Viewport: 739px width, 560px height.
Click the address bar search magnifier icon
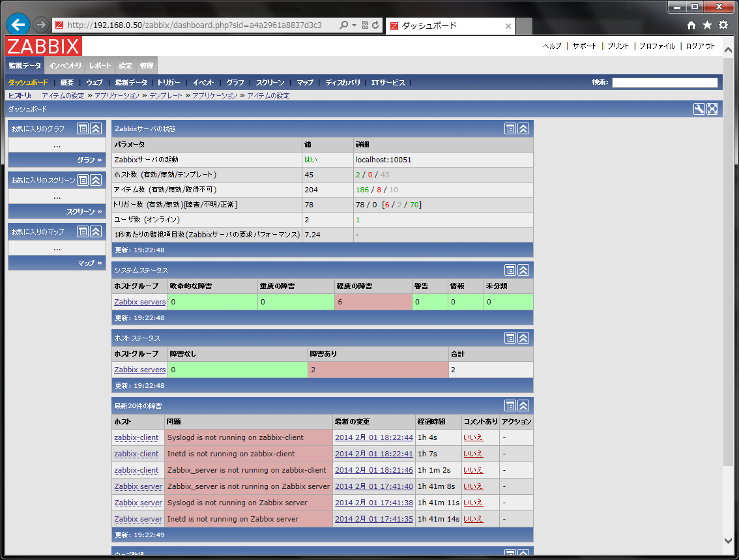pos(344,25)
